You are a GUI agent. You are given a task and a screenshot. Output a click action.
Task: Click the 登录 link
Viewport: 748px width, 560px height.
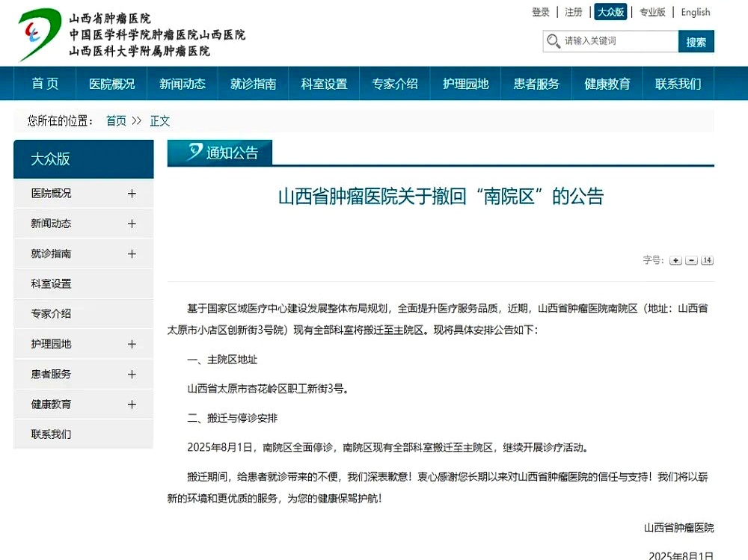pyautogui.click(x=541, y=12)
